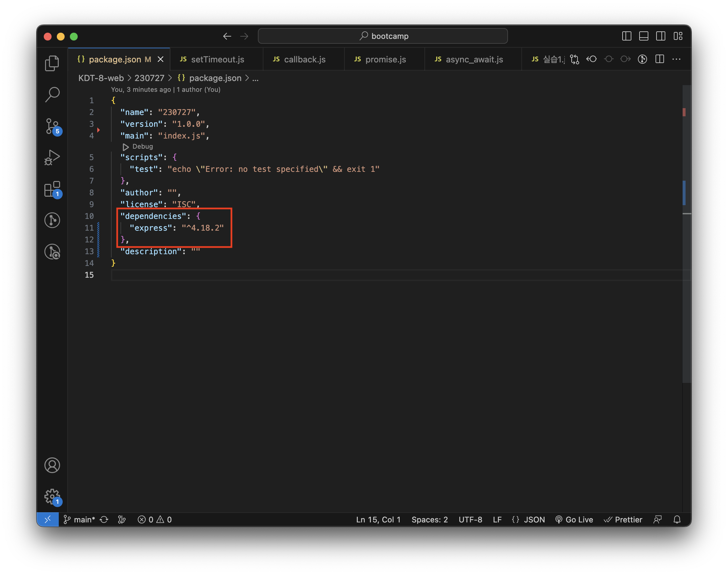Open remote window button in status bar

tap(47, 519)
